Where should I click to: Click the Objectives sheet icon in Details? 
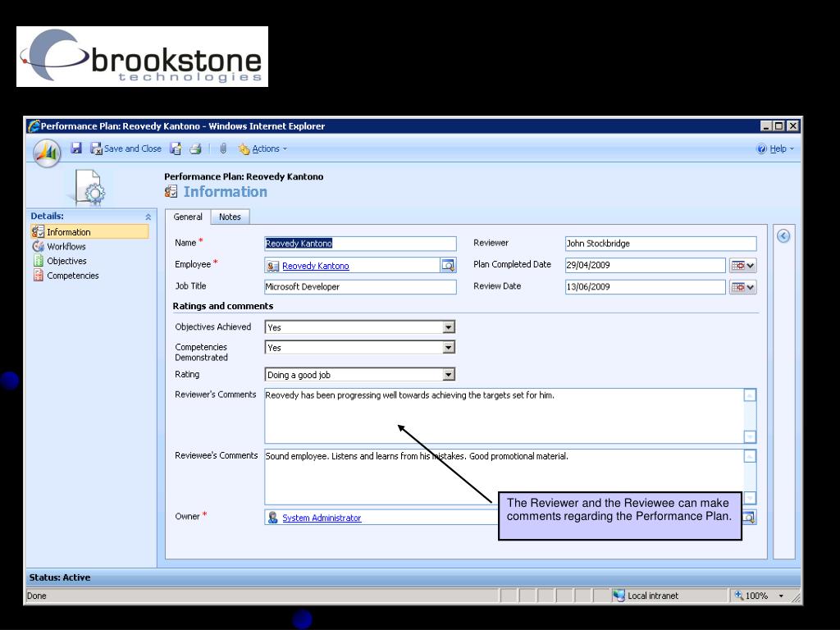click(38, 261)
